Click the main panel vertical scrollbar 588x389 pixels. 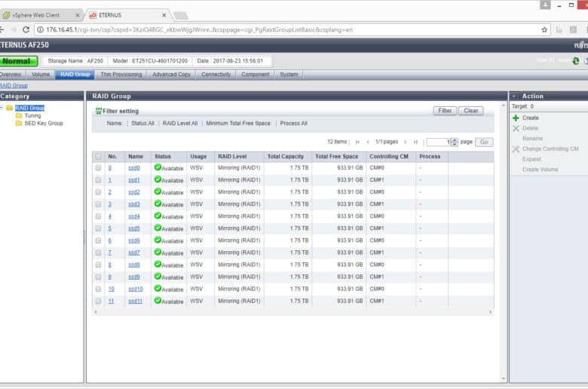(x=504, y=242)
